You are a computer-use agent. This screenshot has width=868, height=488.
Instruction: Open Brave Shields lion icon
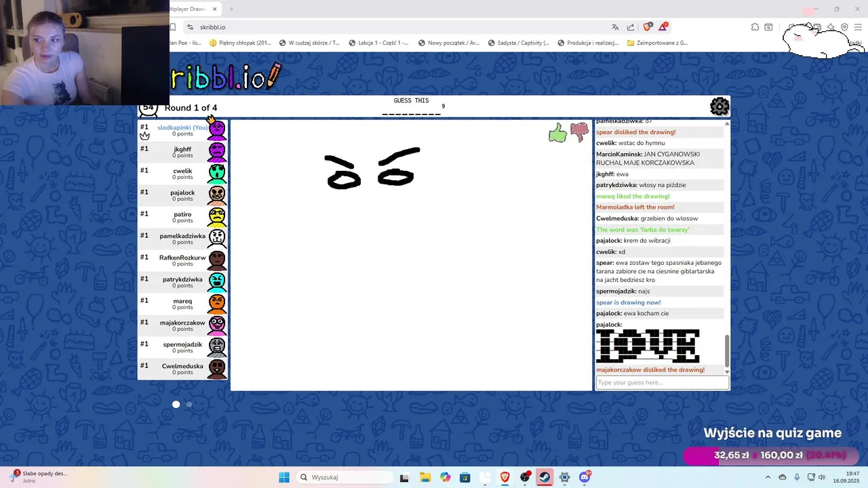(x=646, y=27)
